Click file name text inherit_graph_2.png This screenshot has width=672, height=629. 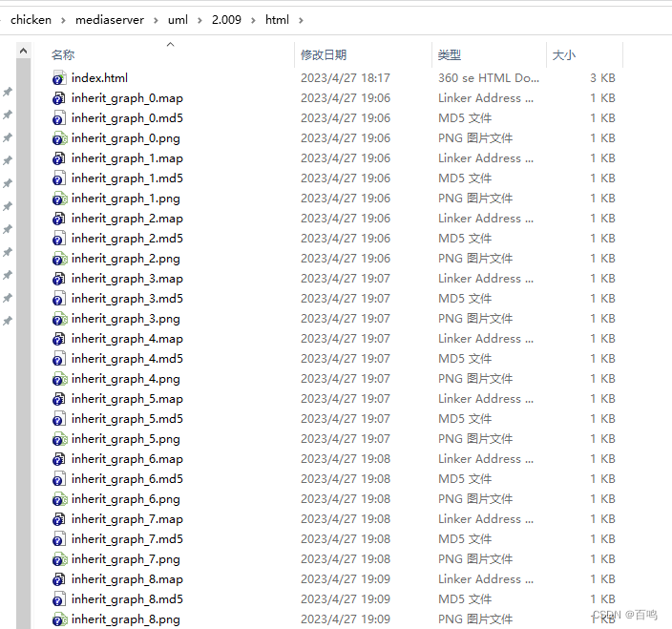point(126,259)
